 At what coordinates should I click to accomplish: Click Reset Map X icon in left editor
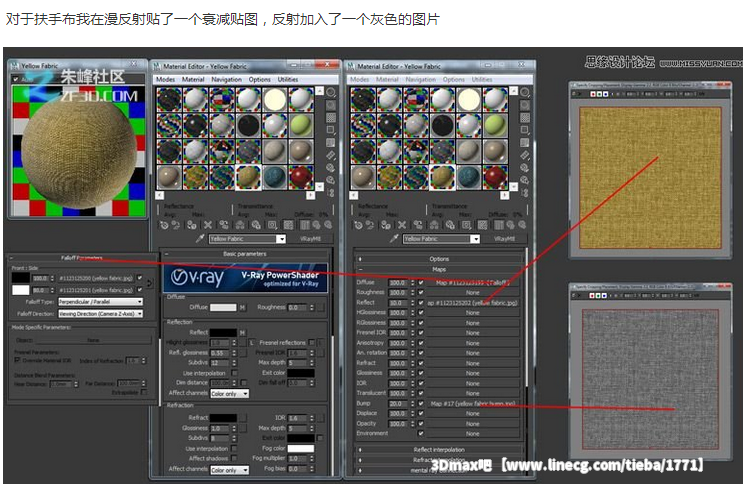coord(208,225)
